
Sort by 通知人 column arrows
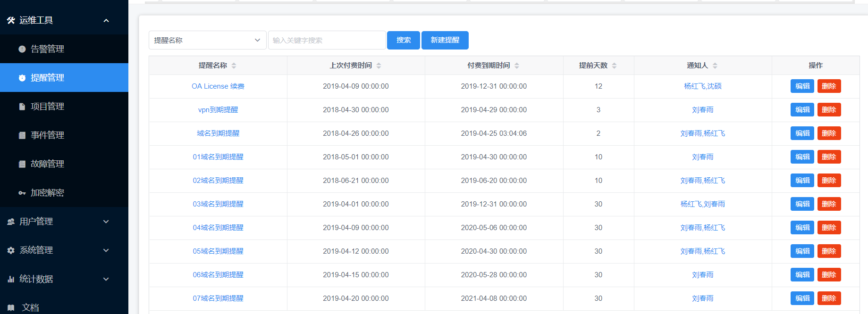pyautogui.click(x=715, y=66)
